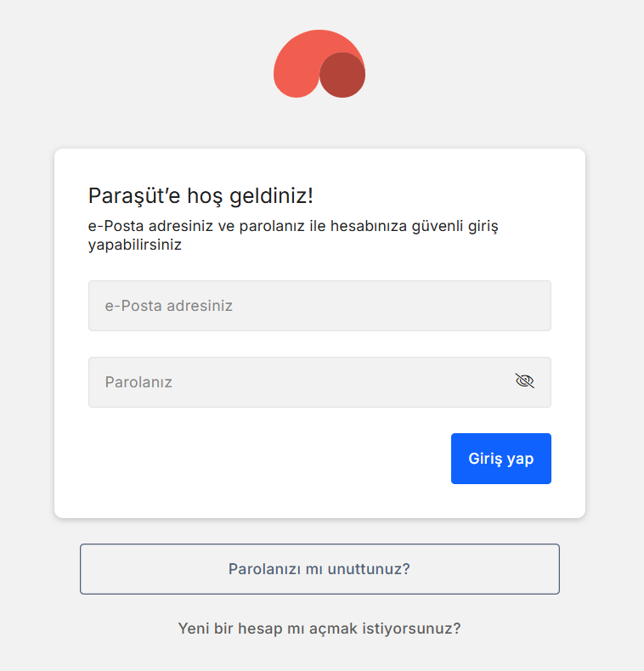Follow the Yeni bir hesap mı açmak istiyorsunuz? link
The image size is (644, 671).
point(319,629)
